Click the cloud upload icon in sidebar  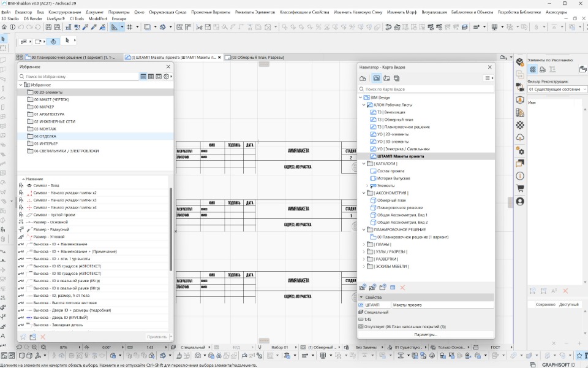[x=520, y=137]
